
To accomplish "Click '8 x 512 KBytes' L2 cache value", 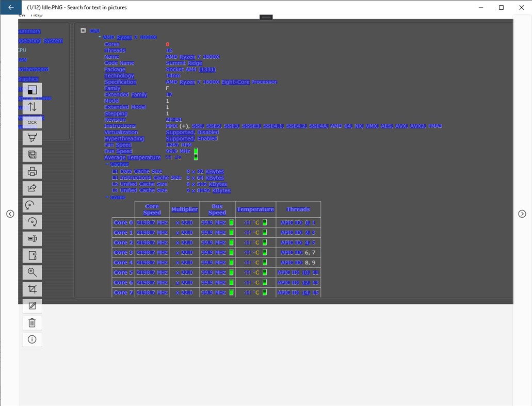I will (206, 184).
